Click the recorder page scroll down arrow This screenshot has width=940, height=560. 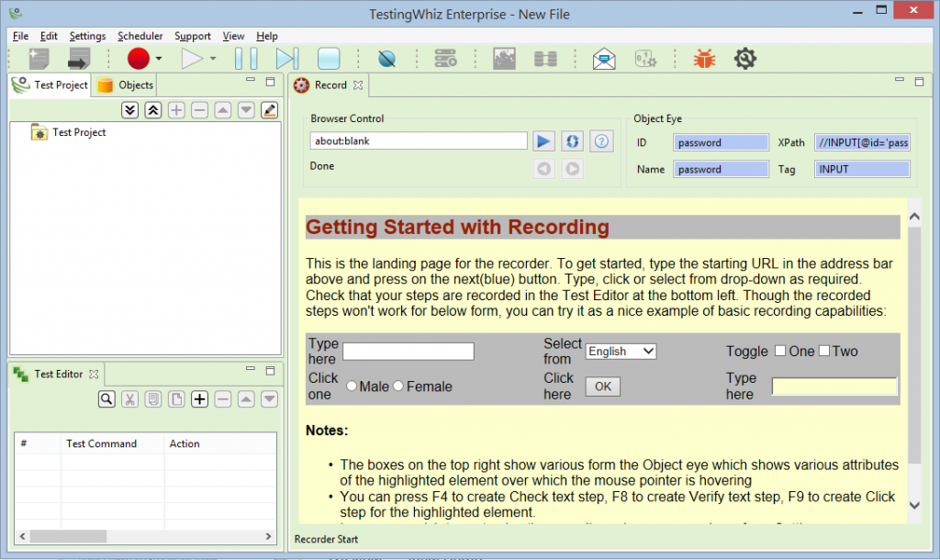pyautogui.click(x=914, y=506)
